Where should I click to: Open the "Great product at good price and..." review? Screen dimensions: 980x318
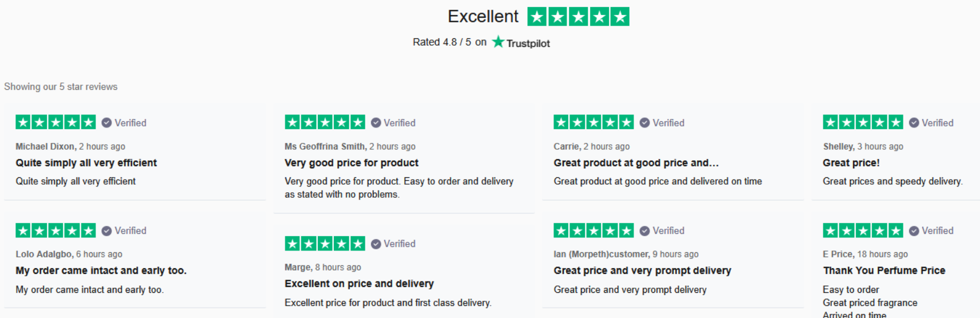click(x=636, y=163)
